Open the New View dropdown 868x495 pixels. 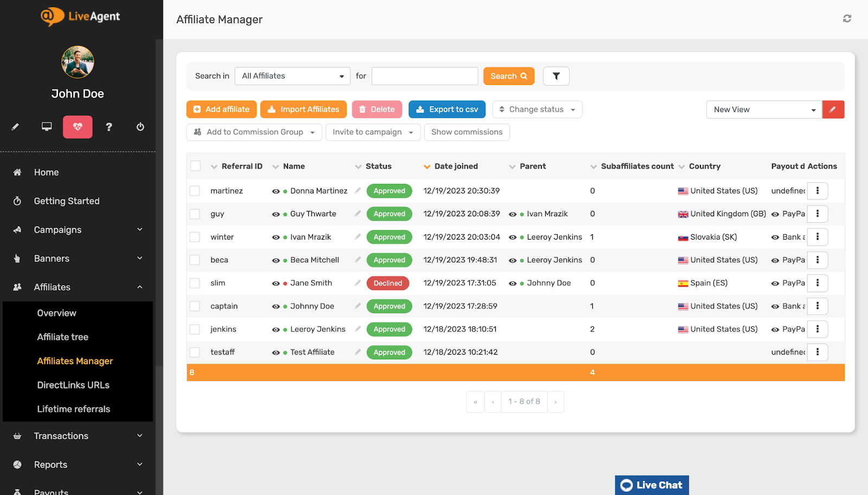pyautogui.click(x=763, y=109)
